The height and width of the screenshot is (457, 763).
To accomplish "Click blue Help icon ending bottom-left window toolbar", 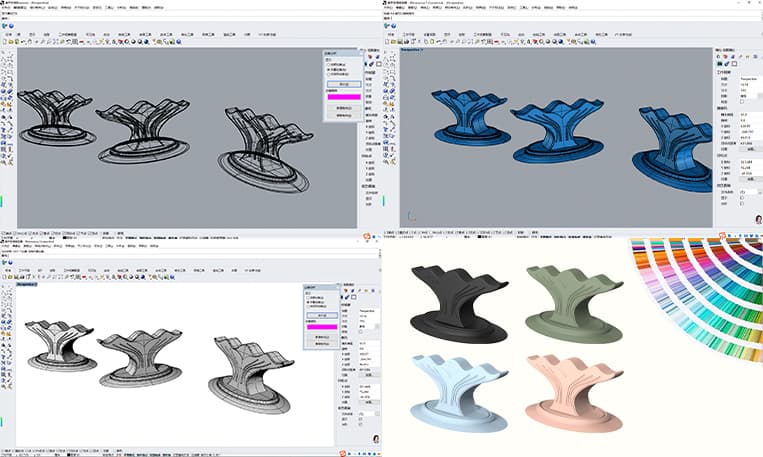I will (172, 277).
